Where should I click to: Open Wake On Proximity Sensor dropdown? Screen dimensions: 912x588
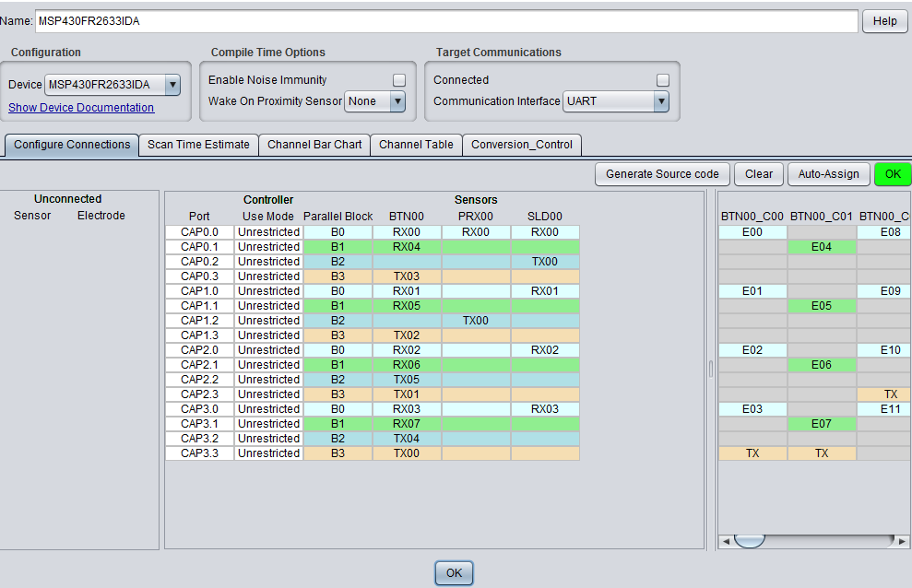[397, 101]
